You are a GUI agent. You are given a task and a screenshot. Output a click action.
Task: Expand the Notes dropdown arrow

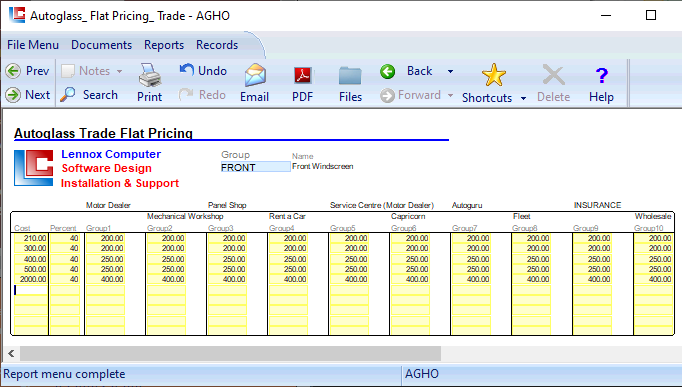pyautogui.click(x=119, y=71)
